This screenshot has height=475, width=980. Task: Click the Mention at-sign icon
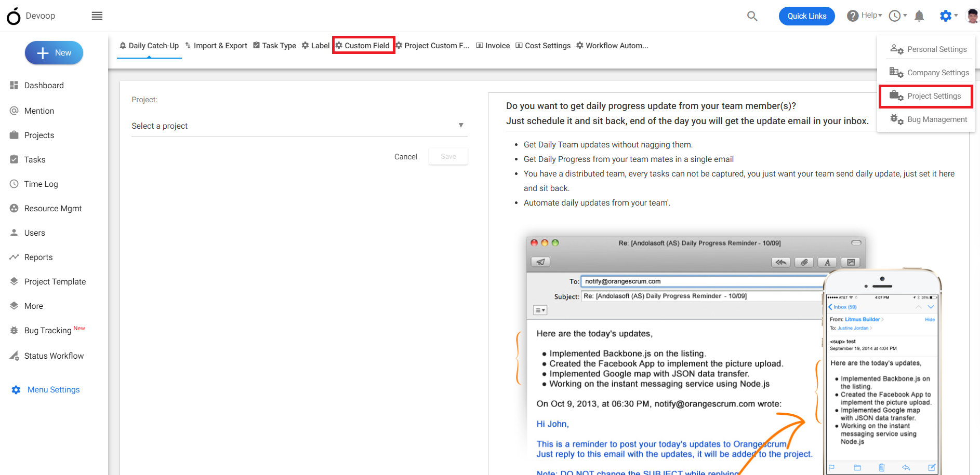(14, 111)
